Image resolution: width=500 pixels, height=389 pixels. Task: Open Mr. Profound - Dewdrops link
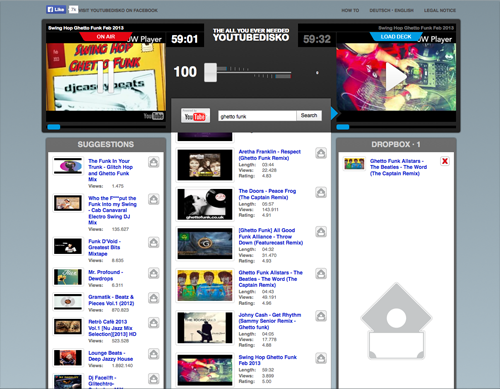105,275
